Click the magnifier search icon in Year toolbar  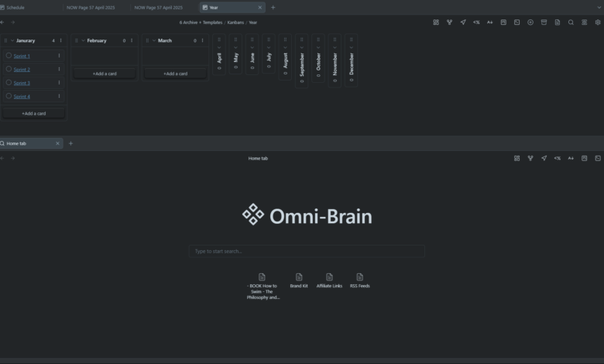click(x=571, y=22)
